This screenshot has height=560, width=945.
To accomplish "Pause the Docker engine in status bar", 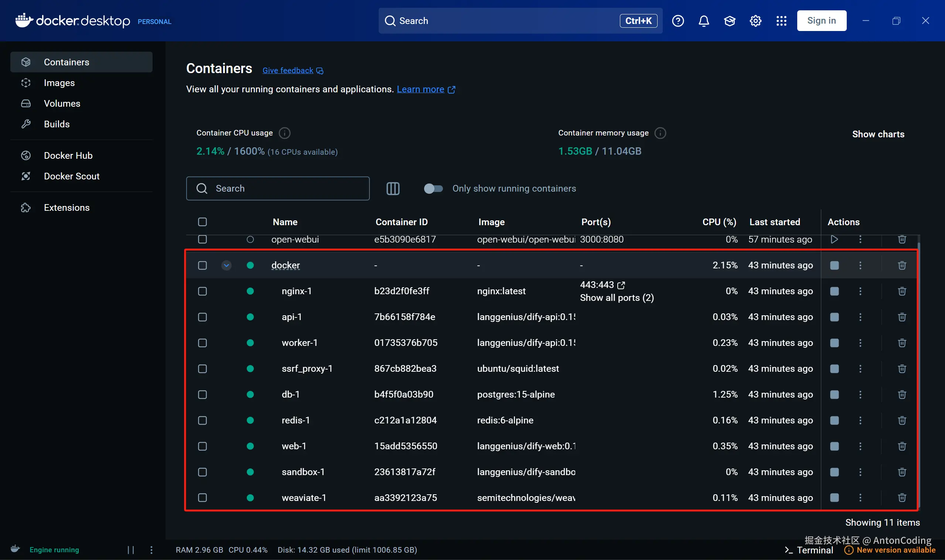I will click(131, 549).
